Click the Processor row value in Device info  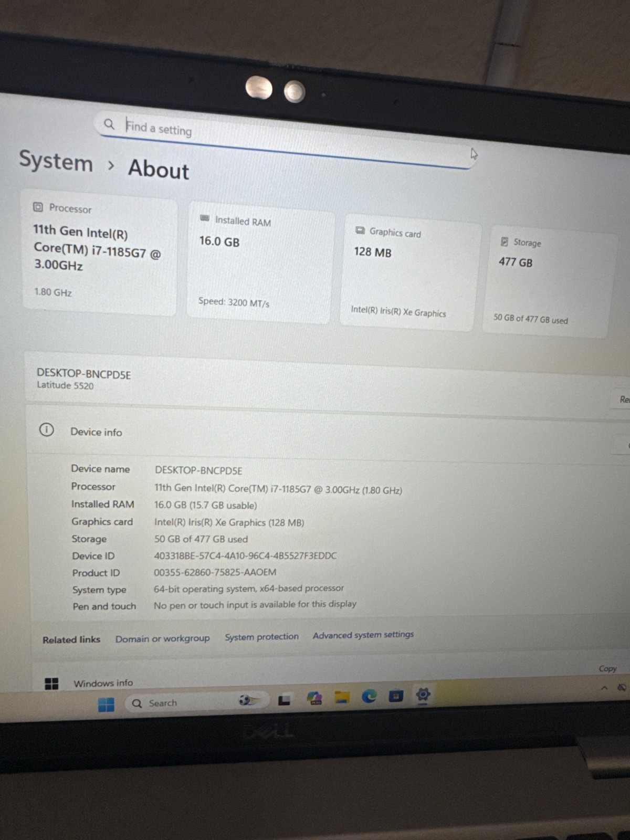pyautogui.click(x=278, y=489)
